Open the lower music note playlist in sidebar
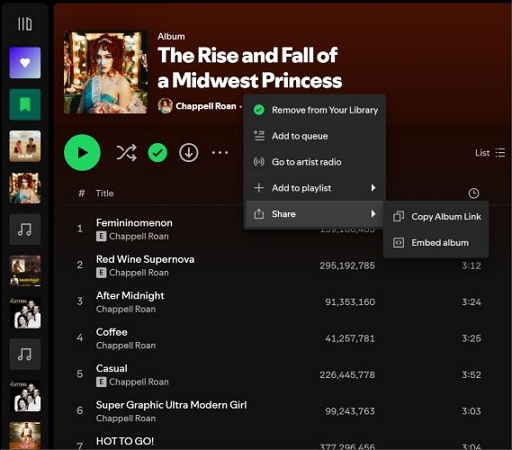This screenshot has width=512, height=450. (x=25, y=354)
